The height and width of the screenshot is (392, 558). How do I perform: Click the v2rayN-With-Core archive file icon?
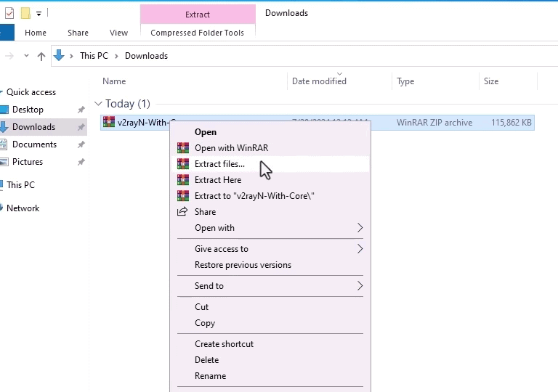point(109,123)
